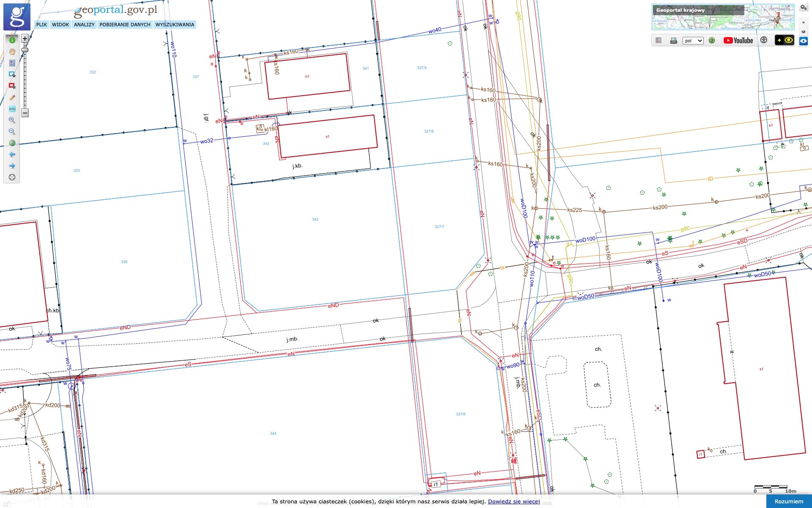Click the globe full extent icon

[x=12, y=143]
